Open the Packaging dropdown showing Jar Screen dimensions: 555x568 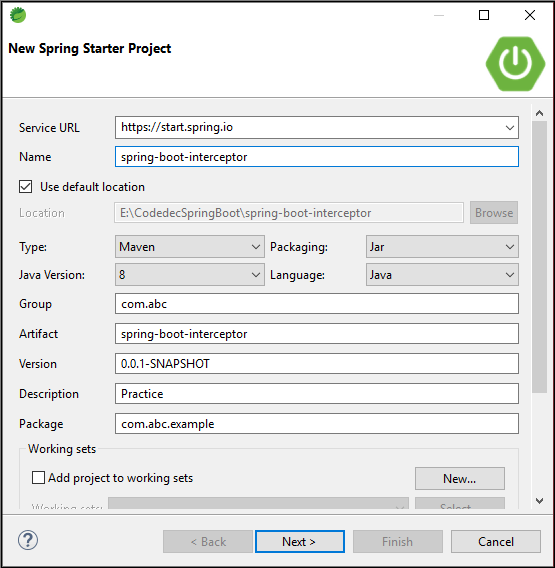pyautogui.click(x=442, y=247)
